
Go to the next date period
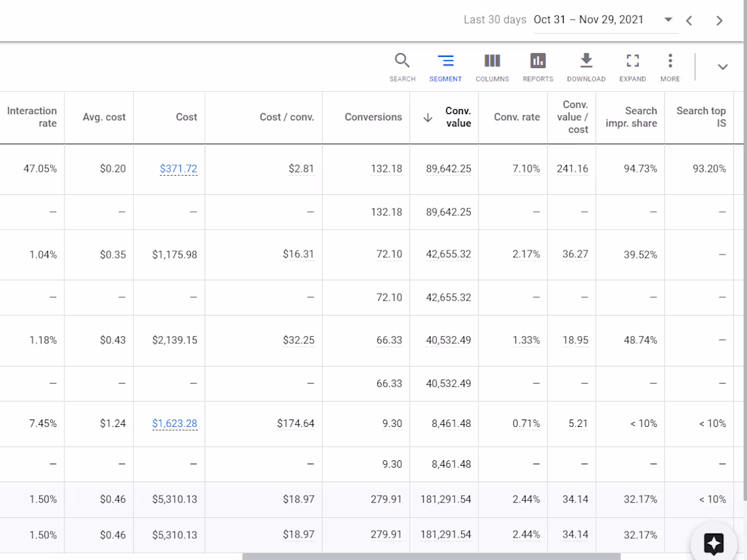pos(719,20)
